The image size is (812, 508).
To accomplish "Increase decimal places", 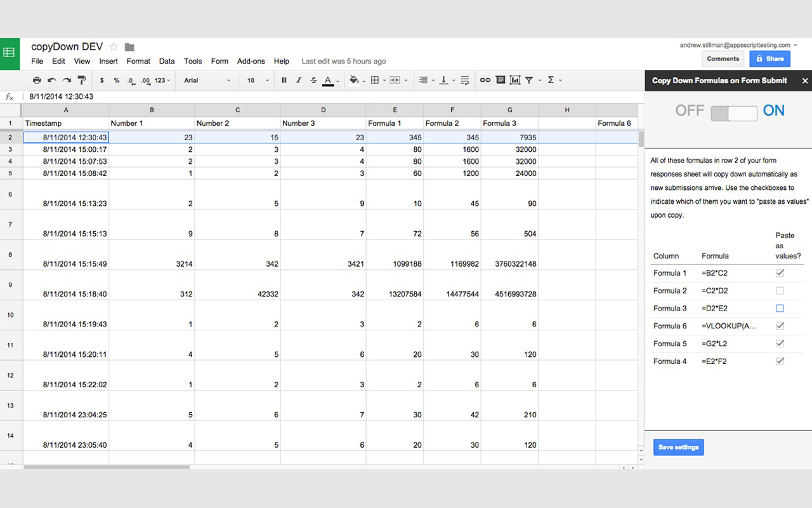I will click(145, 81).
